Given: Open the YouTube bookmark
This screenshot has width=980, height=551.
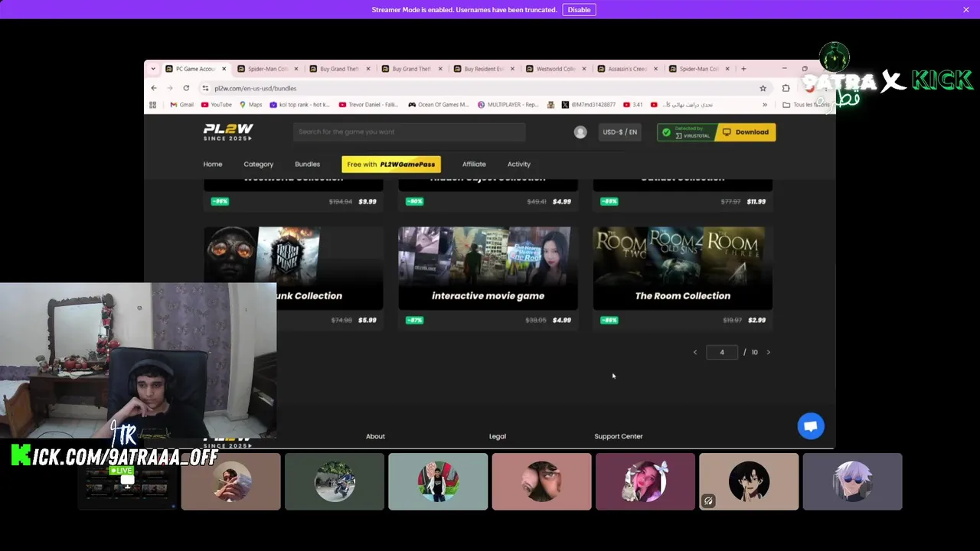Looking at the screenshot, I should pos(216,105).
